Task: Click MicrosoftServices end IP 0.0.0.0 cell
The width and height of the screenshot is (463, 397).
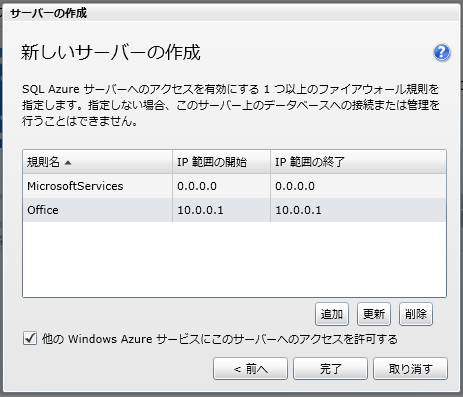Action: [x=358, y=186]
